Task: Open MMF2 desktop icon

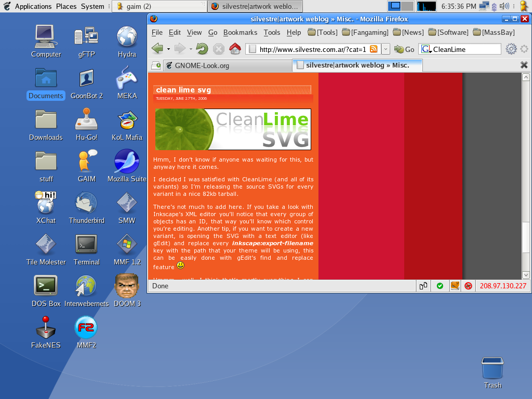Action: pos(86,332)
